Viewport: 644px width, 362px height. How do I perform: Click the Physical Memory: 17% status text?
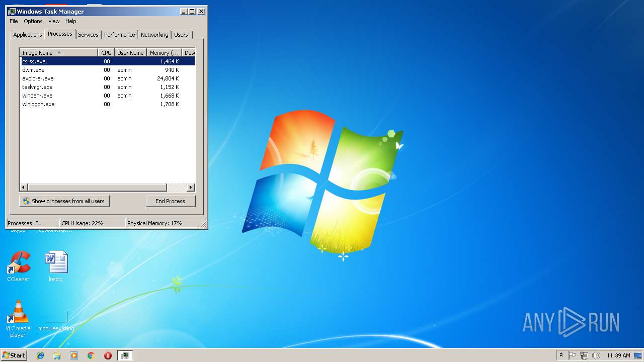coord(155,223)
